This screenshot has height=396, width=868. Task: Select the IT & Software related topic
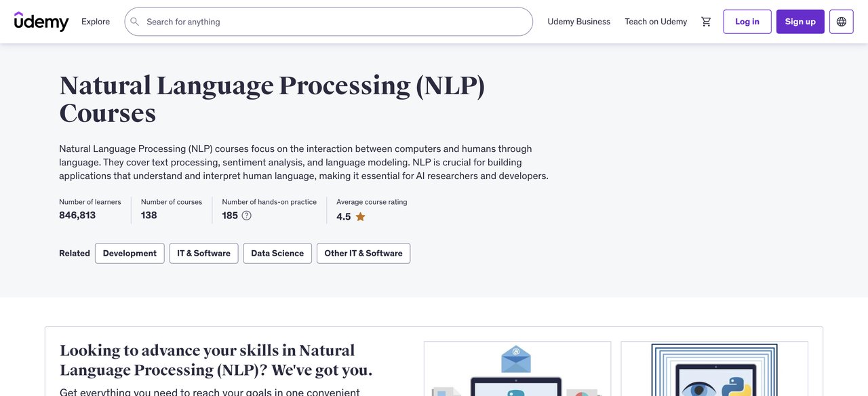204,254
